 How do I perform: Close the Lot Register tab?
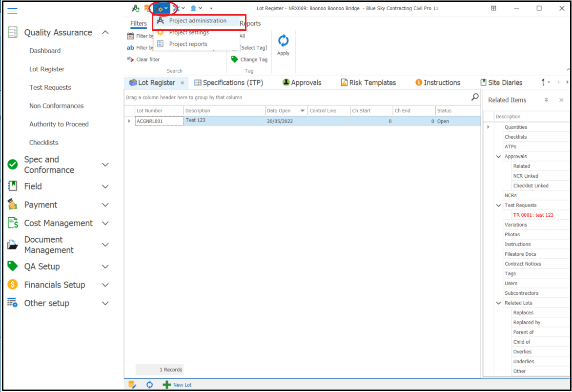[183, 83]
